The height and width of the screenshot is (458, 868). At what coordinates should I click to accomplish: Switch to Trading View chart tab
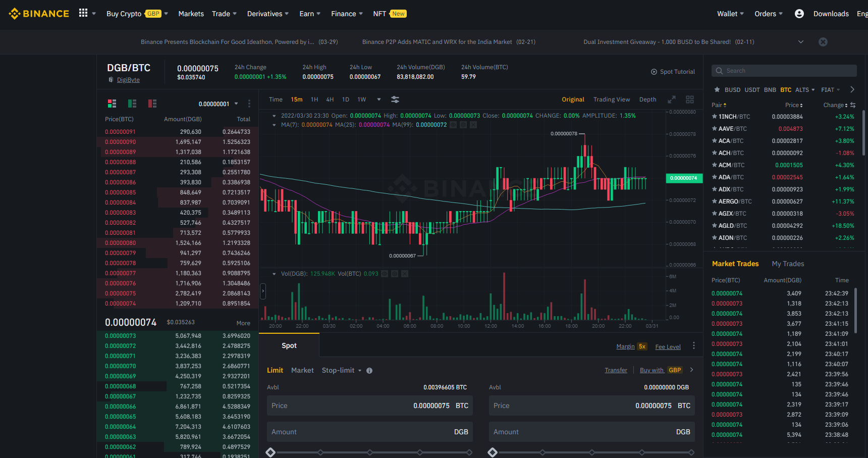tap(611, 99)
